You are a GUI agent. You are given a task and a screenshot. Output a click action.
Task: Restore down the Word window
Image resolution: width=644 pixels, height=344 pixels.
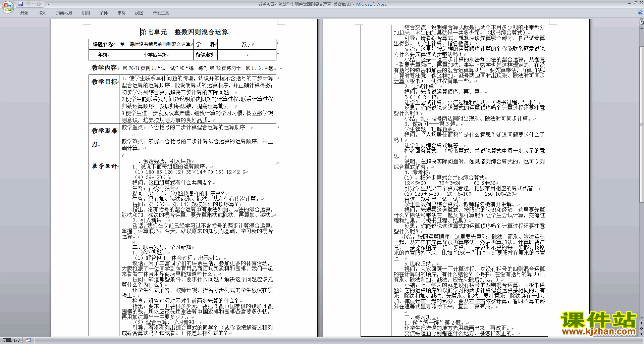click(x=635, y=3)
